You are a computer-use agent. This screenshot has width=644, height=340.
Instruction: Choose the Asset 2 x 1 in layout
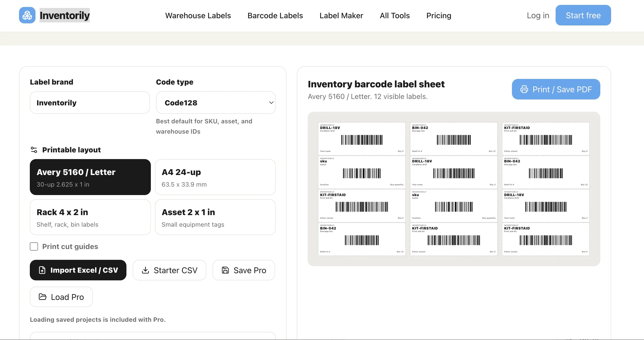click(x=215, y=217)
